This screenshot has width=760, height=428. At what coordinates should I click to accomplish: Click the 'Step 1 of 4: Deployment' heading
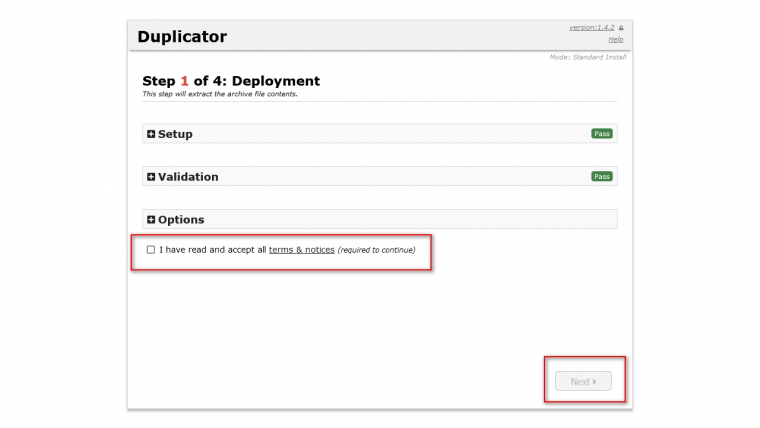point(231,81)
